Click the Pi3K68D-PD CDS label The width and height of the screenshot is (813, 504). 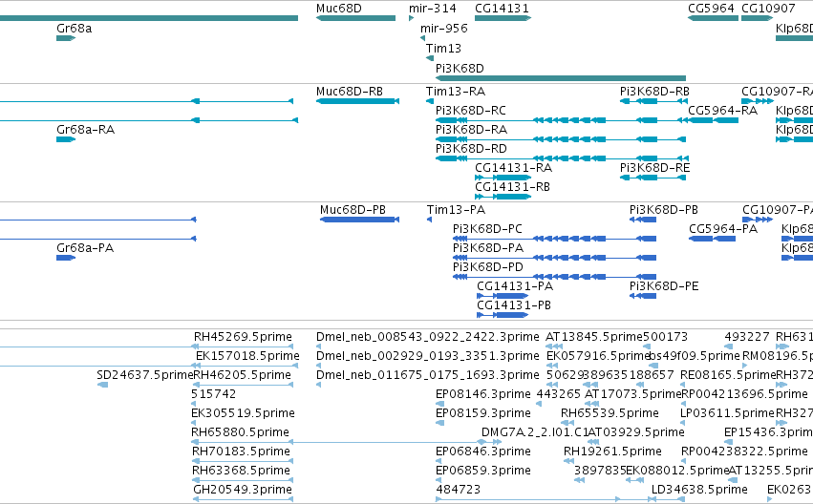pyautogui.click(x=488, y=267)
